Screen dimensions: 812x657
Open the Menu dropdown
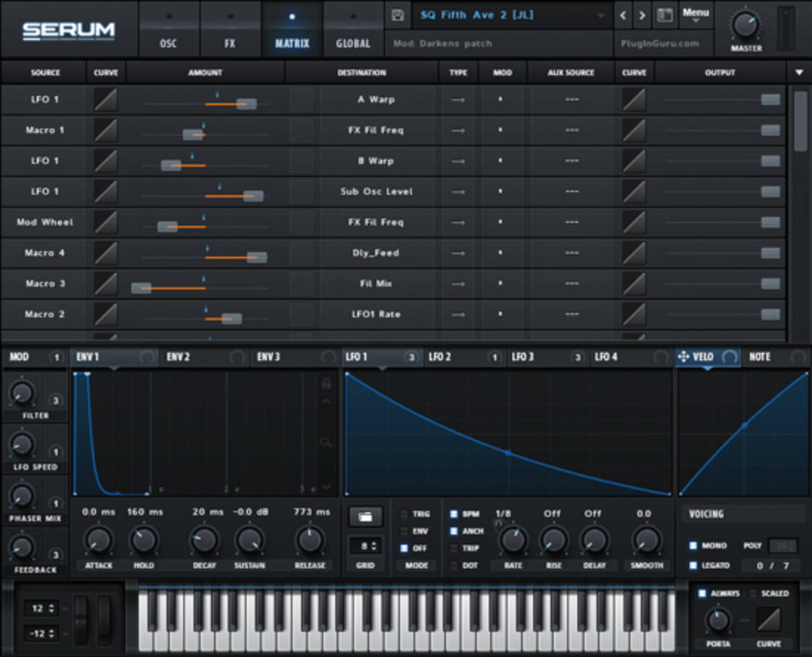(695, 15)
